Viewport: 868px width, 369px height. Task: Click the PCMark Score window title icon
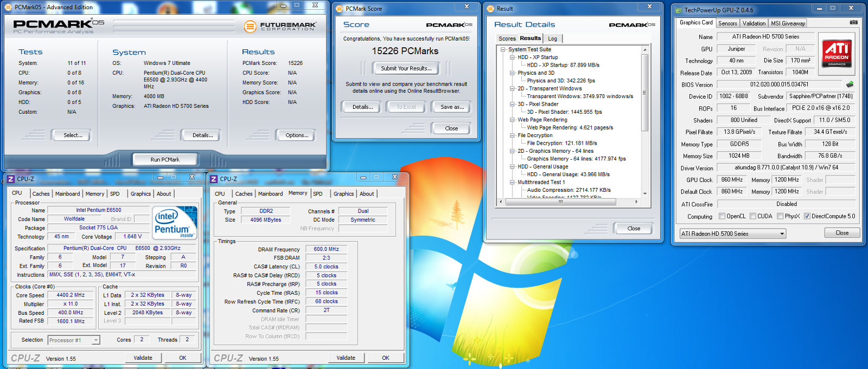point(340,9)
